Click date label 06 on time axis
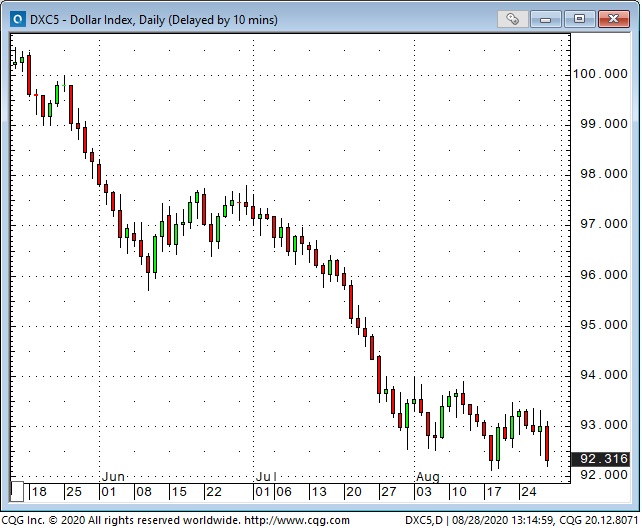The width and height of the screenshot is (642, 528). pos(284,492)
